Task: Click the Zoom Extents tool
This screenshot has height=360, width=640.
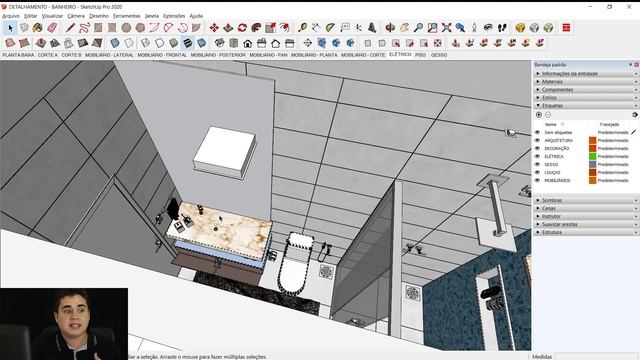Action: 447,28
